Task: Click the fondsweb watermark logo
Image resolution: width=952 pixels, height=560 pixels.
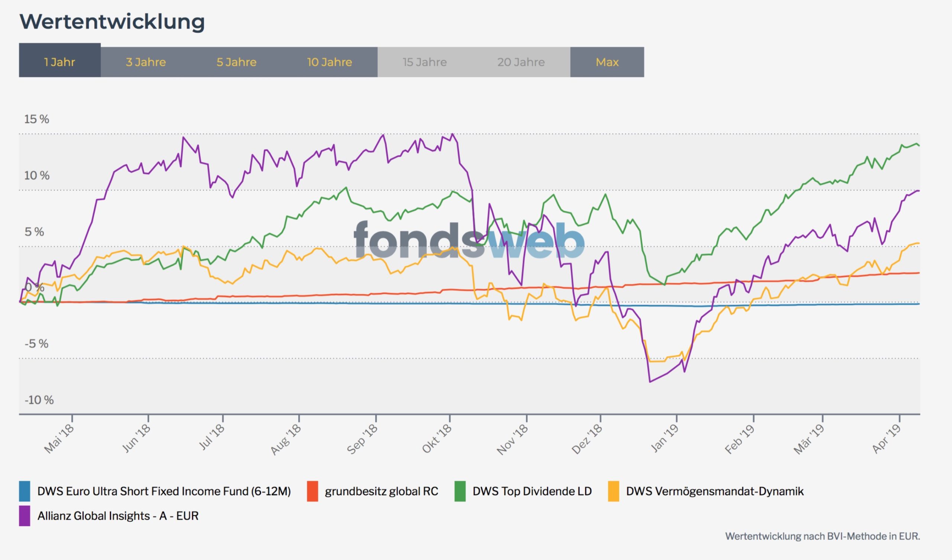Action: pos(469,240)
